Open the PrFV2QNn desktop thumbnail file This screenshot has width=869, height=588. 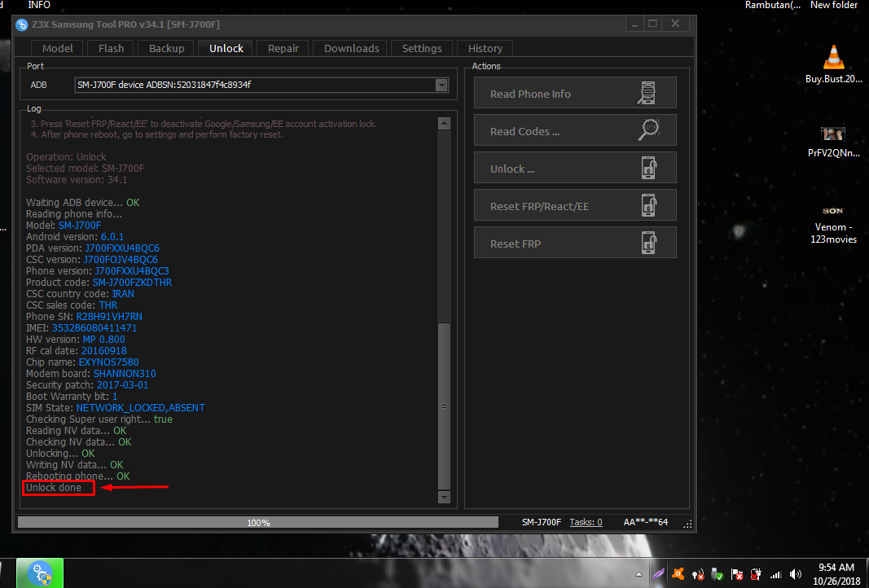pos(833,142)
